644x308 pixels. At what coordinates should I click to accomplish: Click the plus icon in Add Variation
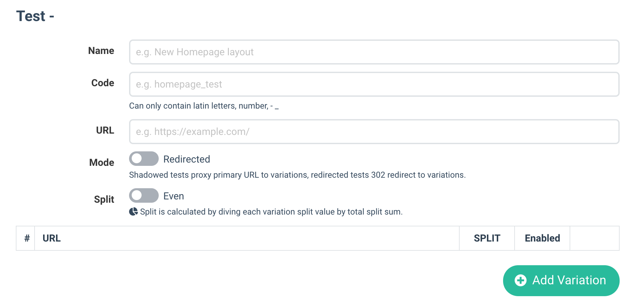521,280
